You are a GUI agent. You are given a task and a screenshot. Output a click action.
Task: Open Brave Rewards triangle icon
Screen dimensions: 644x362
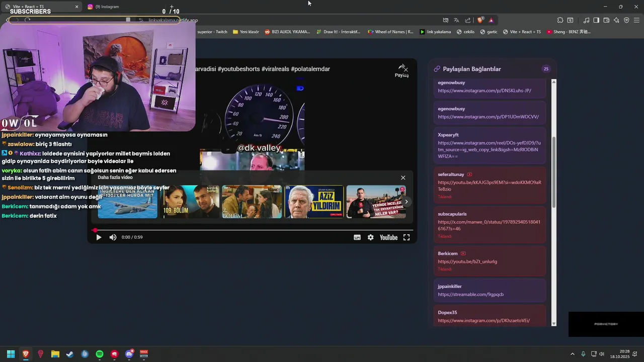(x=491, y=20)
